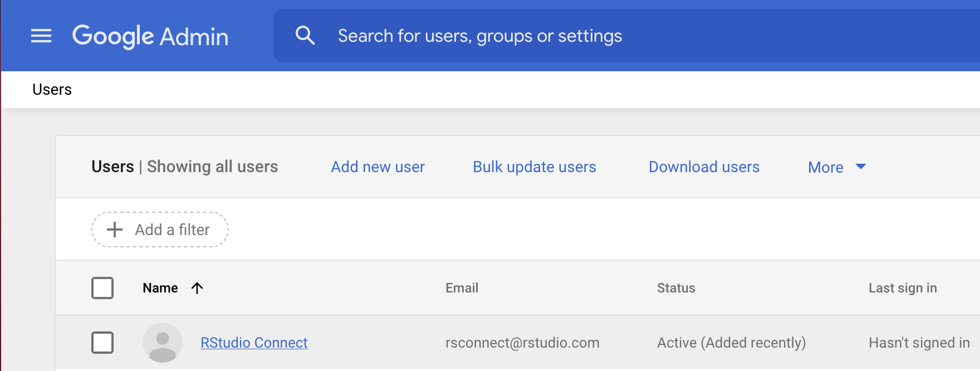Click Download users
Image resolution: width=980 pixels, height=371 pixels.
tap(704, 167)
